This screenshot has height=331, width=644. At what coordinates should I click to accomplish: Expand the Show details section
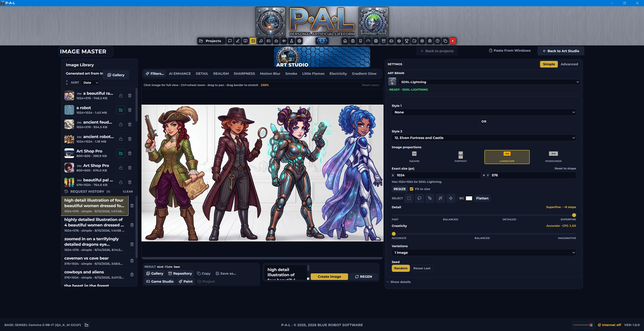click(x=399, y=282)
